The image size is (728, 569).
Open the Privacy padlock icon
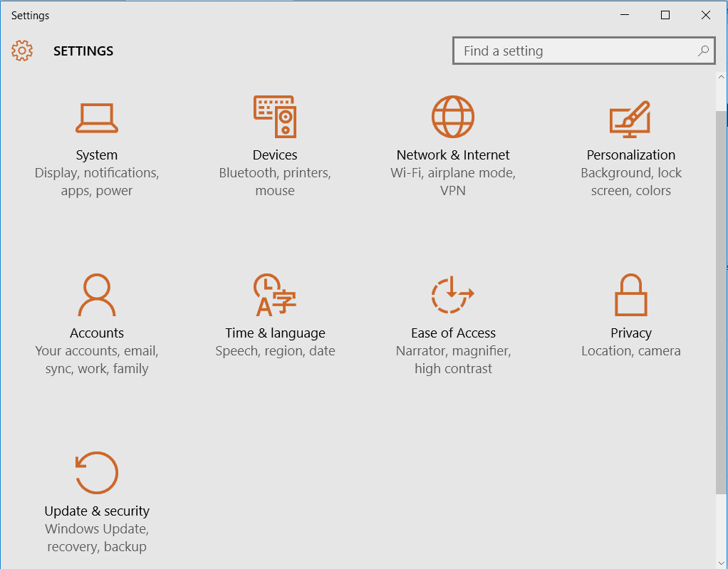tap(630, 295)
